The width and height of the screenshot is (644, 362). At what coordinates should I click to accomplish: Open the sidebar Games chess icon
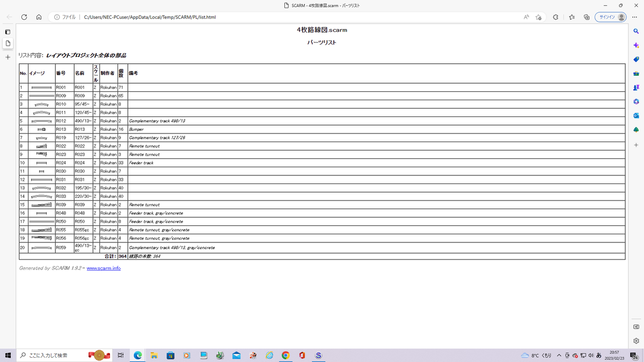(636, 87)
